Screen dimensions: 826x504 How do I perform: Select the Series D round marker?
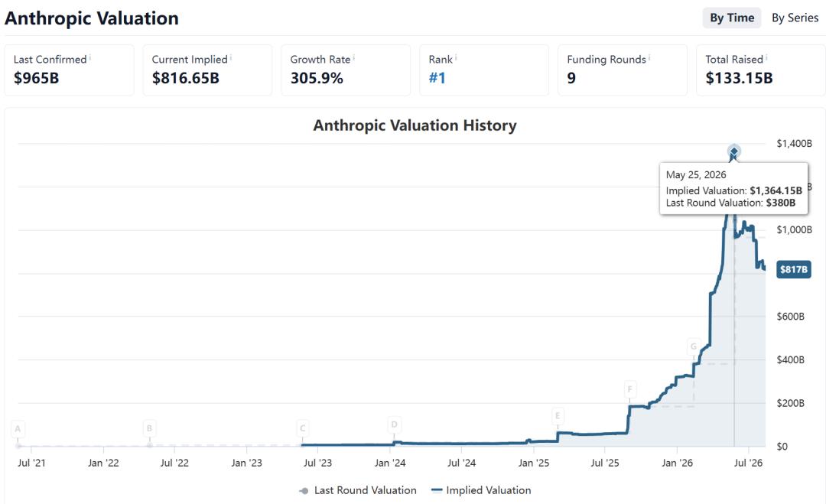(394, 424)
